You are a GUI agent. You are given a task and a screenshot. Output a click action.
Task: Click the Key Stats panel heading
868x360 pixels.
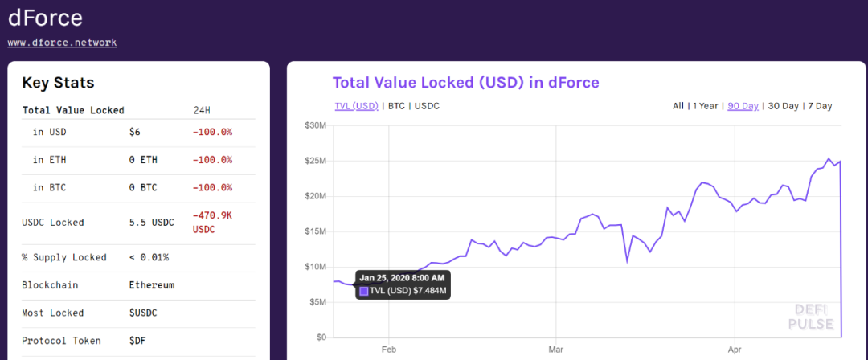pos(58,83)
